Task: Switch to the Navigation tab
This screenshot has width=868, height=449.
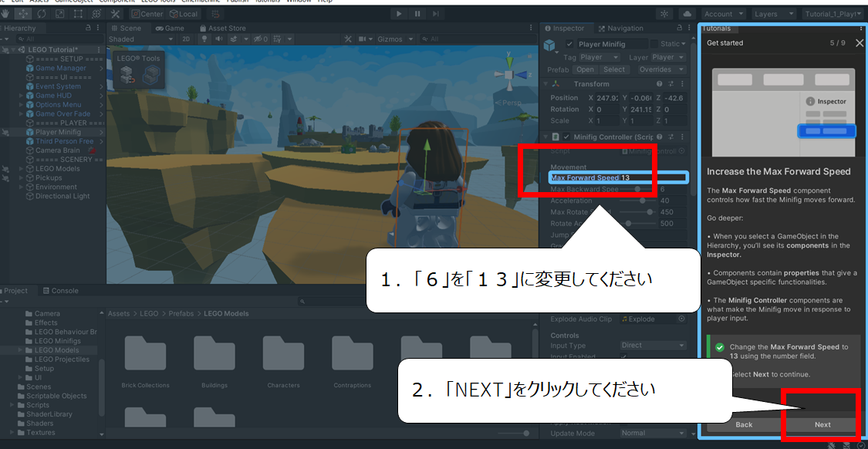Action: [620, 29]
